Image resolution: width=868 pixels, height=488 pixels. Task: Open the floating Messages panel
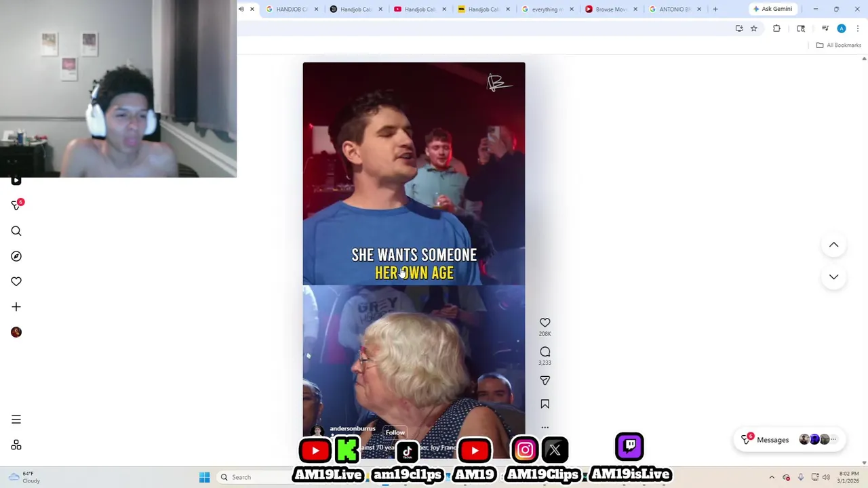pos(790,440)
